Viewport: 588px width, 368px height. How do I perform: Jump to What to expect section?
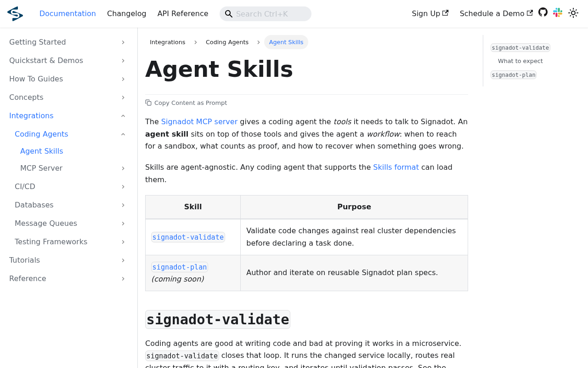tap(520, 61)
